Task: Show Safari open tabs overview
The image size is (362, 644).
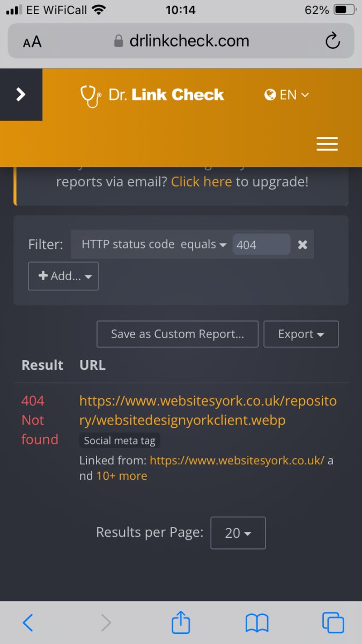Action: click(x=333, y=623)
